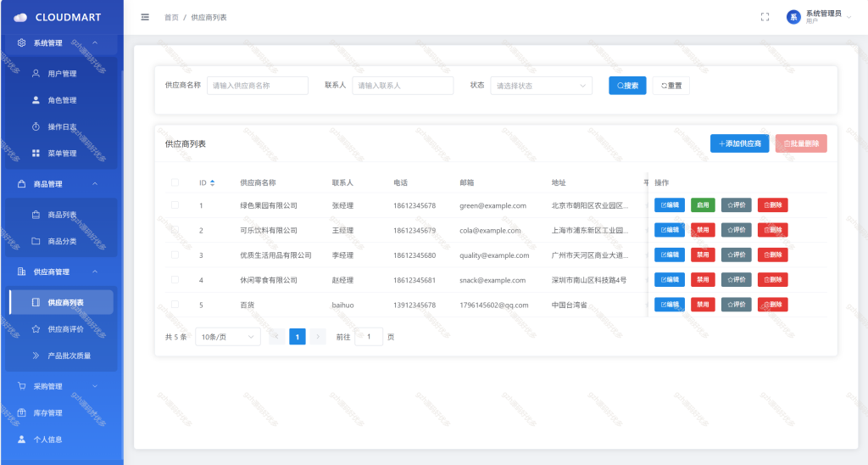Open 角色管理 in the sidebar
Viewport: 868px width, 465px height.
point(61,100)
